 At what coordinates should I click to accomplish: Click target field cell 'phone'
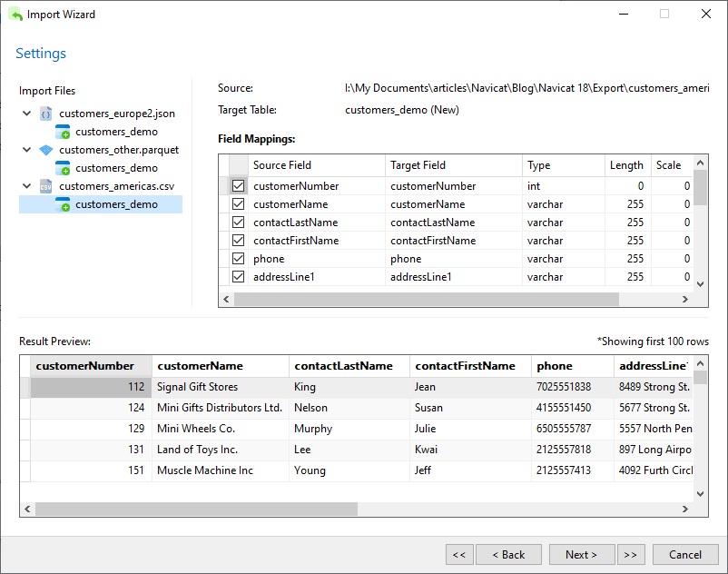pos(454,259)
